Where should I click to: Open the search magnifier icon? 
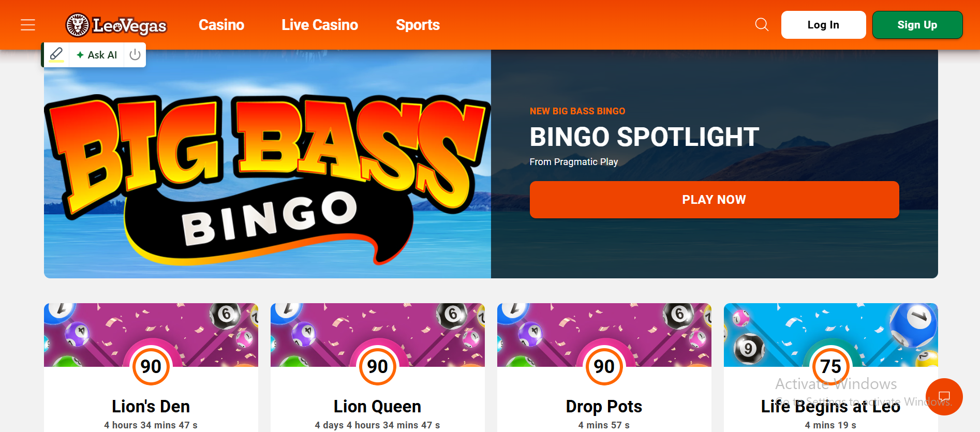(762, 24)
